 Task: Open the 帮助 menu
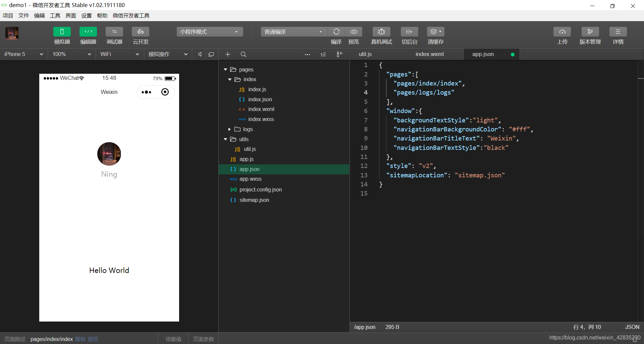coord(102,16)
